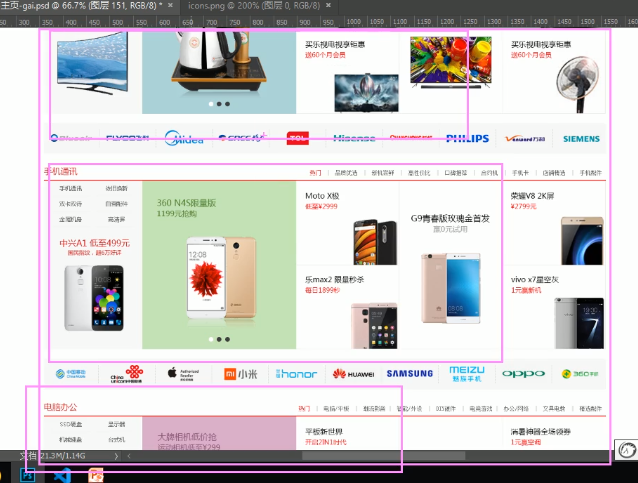Image resolution: width=638 pixels, height=483 pixels.
Task: Switch to the 主页-gai.psd document tab
Action: point(81,6)
